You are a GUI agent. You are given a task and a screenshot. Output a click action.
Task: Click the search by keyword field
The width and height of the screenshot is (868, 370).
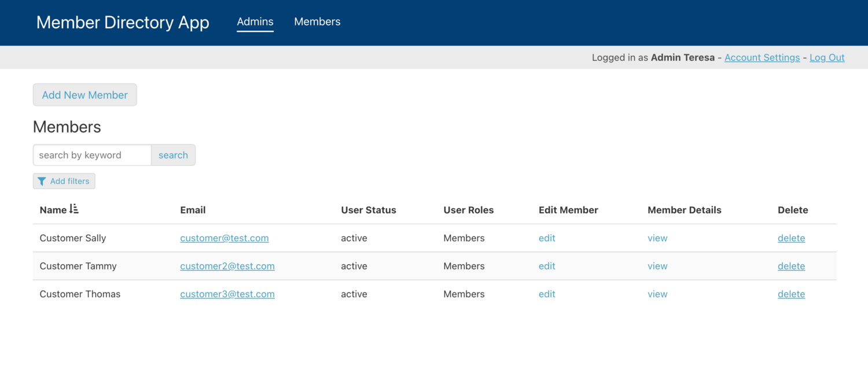pos(91,155)
